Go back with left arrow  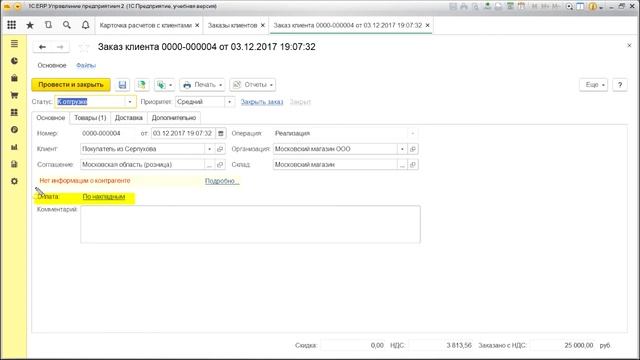42,47
